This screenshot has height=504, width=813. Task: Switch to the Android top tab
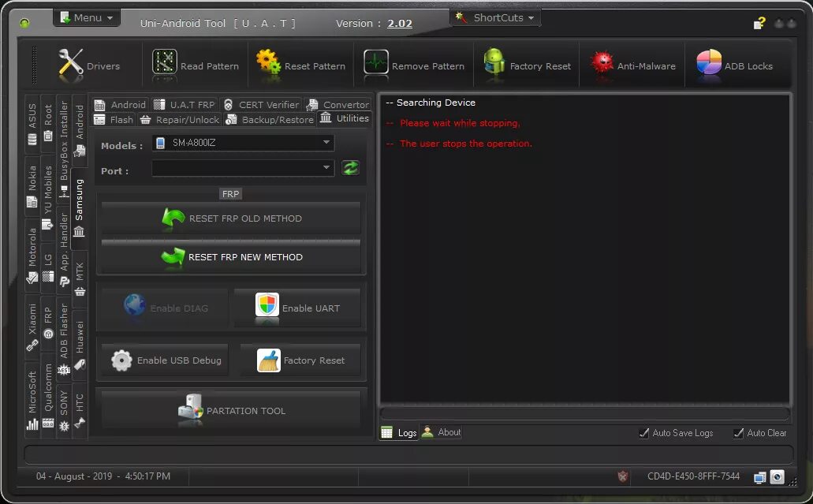121,105
